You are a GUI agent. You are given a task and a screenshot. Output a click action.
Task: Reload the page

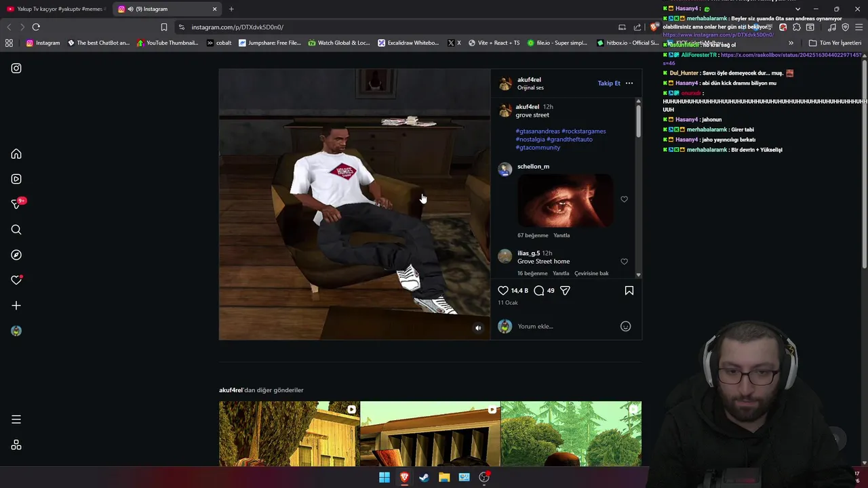point(36,27)
